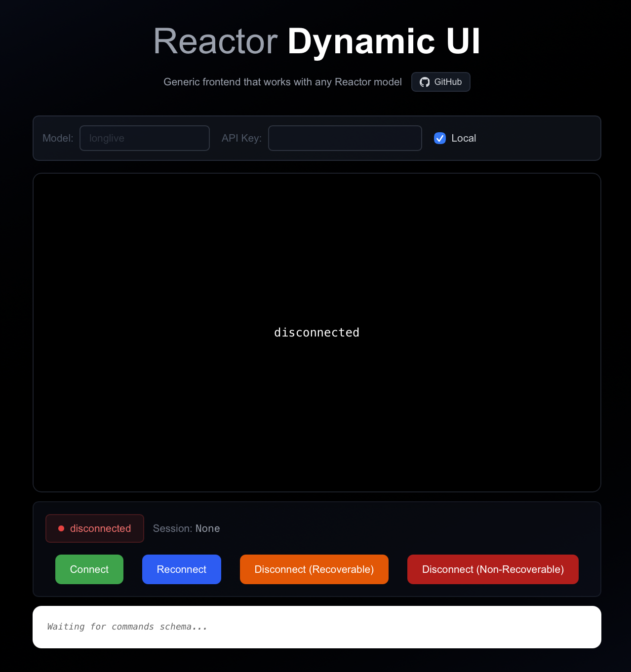The width and height of the screenshot is (631, 672).
Task: Click the API Key: label
Action: [x=241, y=138]
